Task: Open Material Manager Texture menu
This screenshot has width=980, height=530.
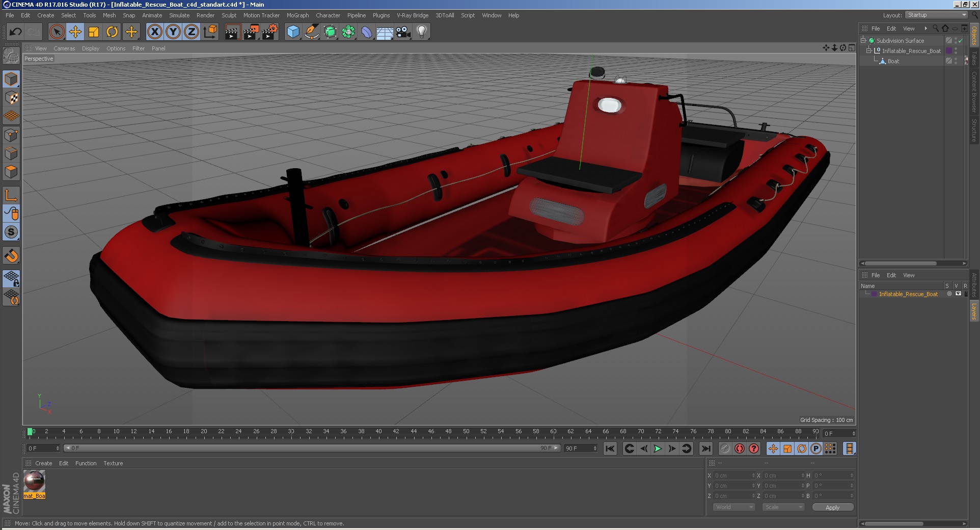Action: click(x=113, y=463)
